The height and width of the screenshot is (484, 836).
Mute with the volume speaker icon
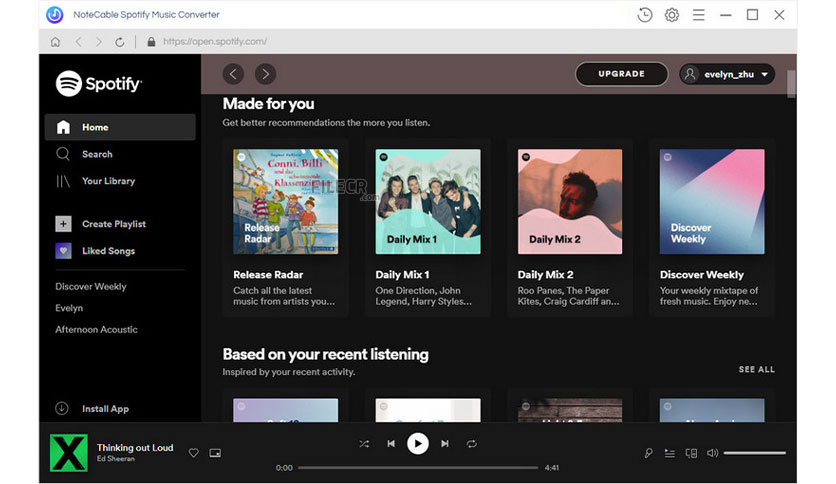[712, 453]
